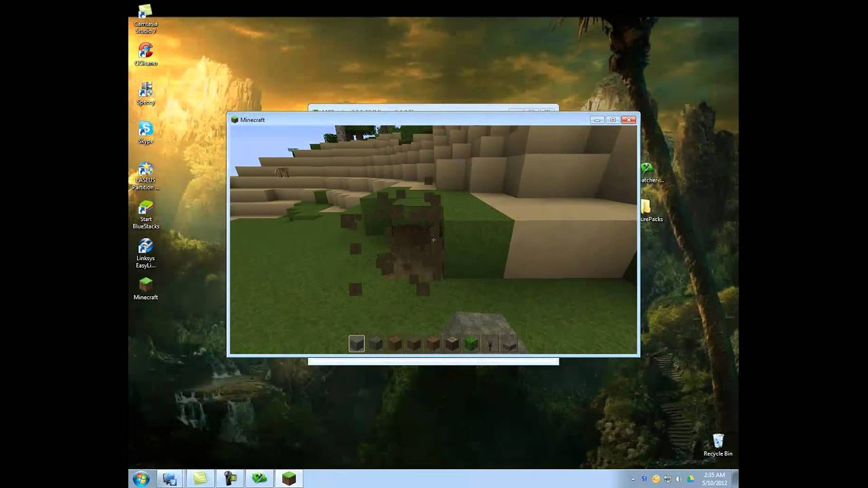868x488 pixels.
Task: Open CCleaner desktop shortcut
Action: [x=145, y=55]
